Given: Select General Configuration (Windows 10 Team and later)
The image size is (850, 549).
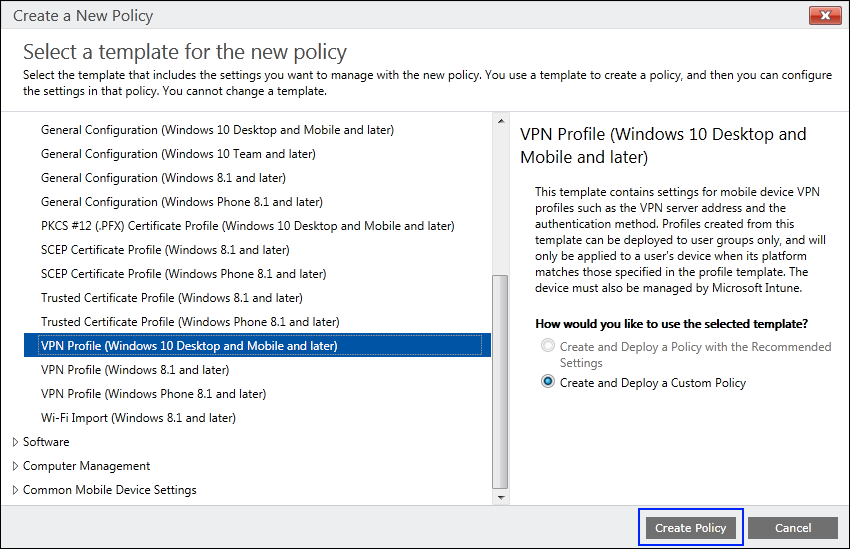Looking at the screenshot, I should click(178, 154).
